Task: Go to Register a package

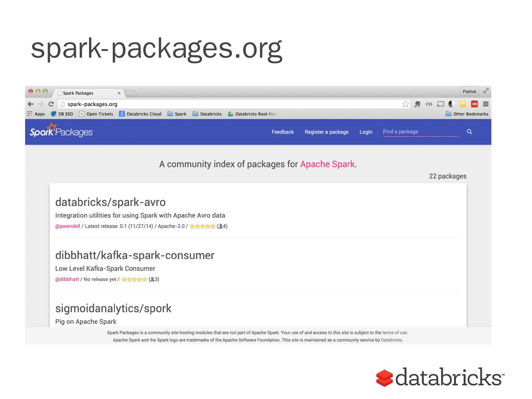Action: pyautogui.click(x=327, y=132)
